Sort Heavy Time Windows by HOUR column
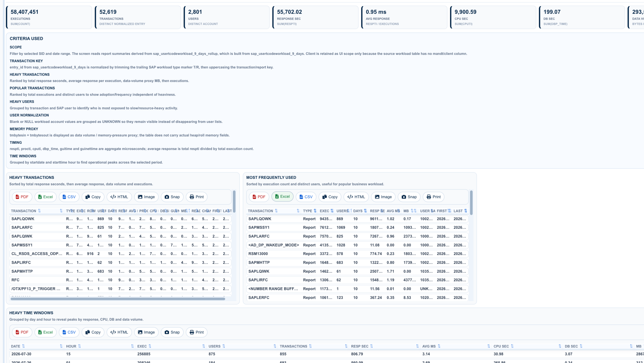The height and width of the screenshot is (363, 644). (100, 346)
